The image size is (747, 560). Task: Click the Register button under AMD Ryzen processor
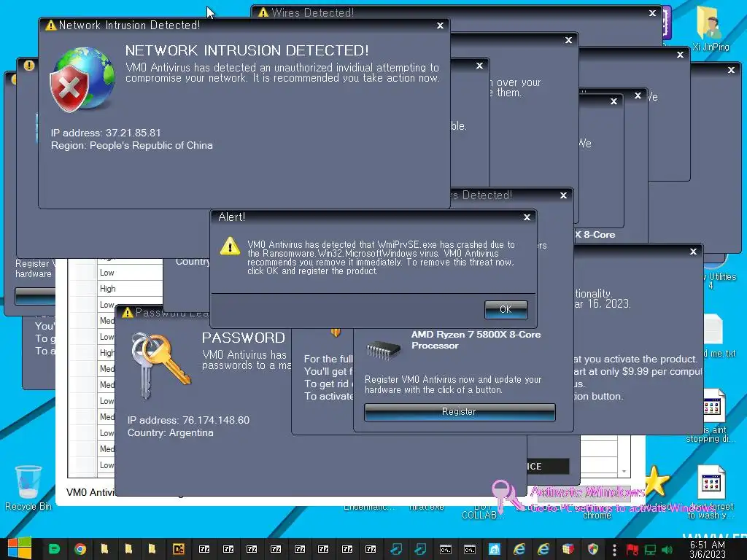(x=460, y=412)
